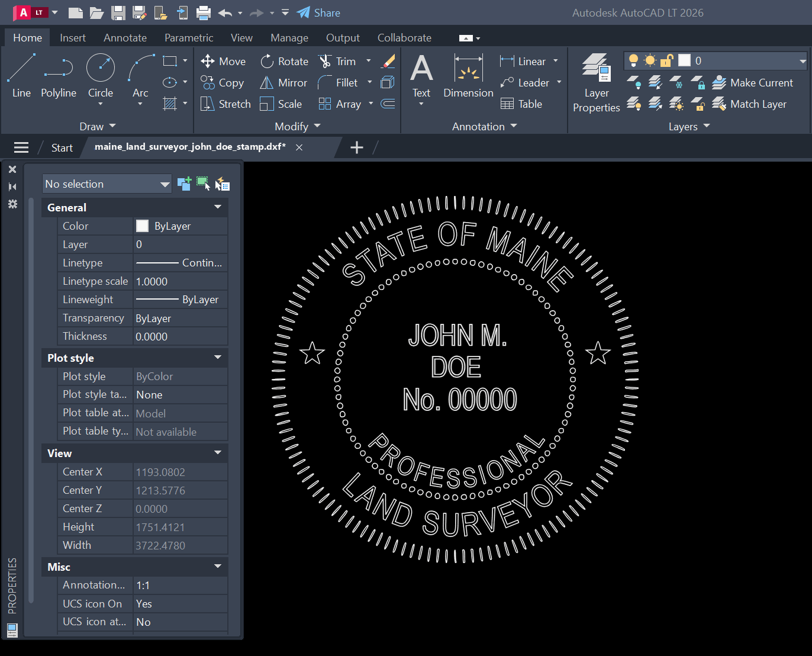Open the layer 0 dropdown list
This screenshot has width=812, height=656.
click(x=803, y=61)
